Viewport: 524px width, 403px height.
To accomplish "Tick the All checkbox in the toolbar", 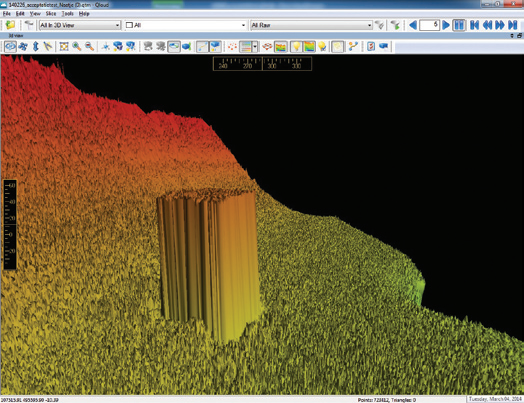I will 129,25.
